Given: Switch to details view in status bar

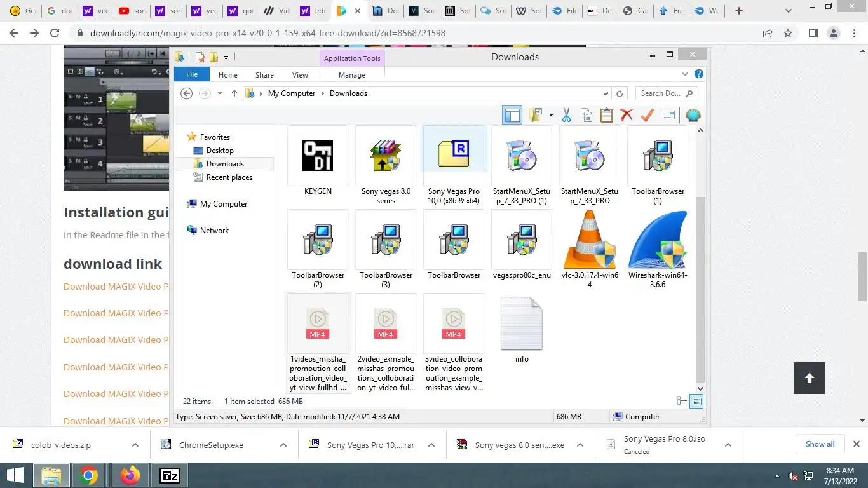Looking at the screenshot, I should (x=682, y=401).
